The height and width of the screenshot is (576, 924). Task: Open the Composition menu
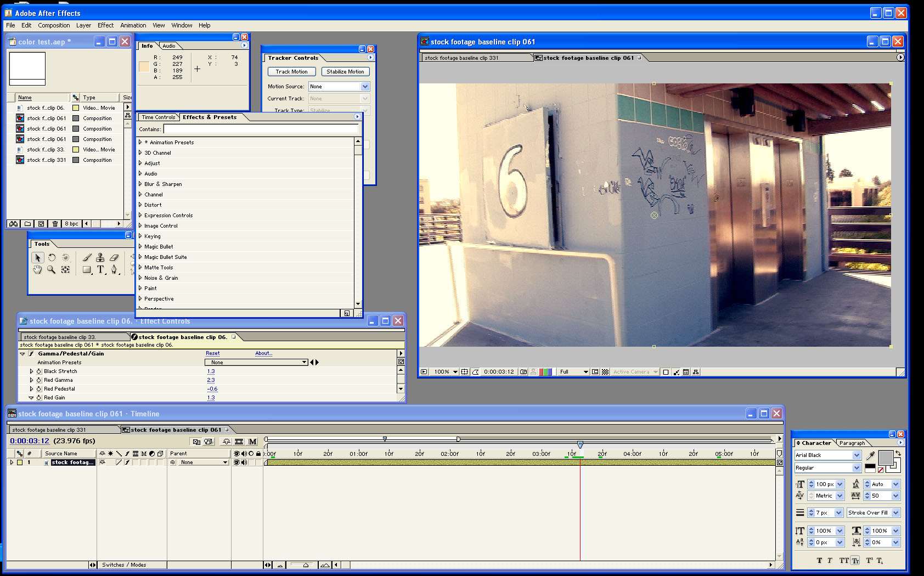[54, 25]
